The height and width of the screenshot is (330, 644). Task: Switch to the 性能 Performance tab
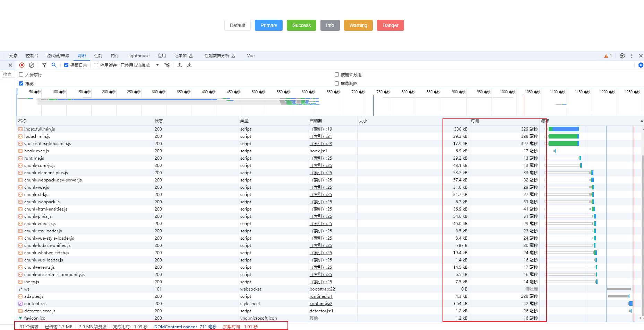(x=98, y=56)
